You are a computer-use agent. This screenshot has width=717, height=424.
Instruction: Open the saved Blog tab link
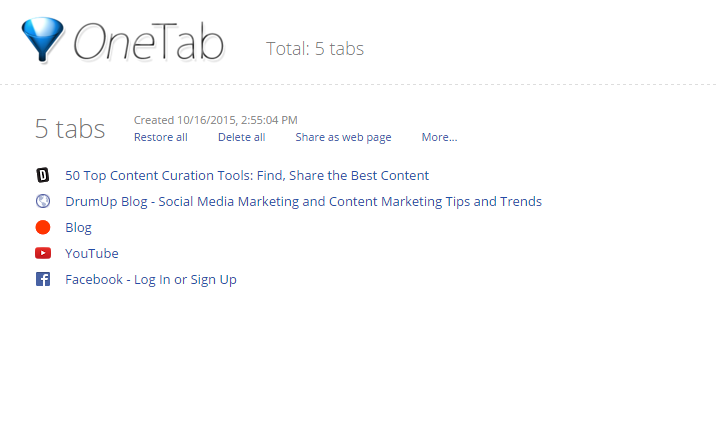(78, 228)
